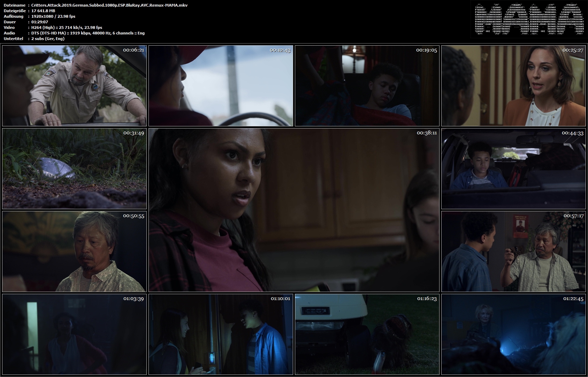
Task: Select the night frame at 01:16:23
Action: click(x=367, y=334)
